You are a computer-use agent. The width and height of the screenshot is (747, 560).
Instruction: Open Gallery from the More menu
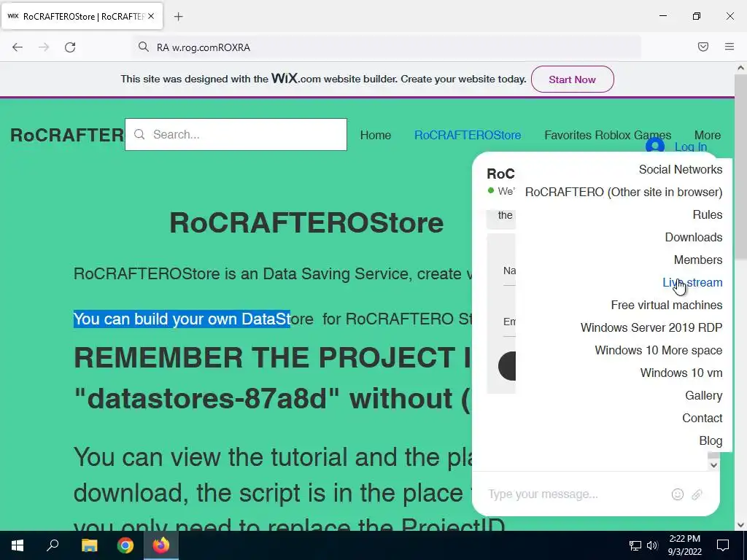(x=704, y=396)
